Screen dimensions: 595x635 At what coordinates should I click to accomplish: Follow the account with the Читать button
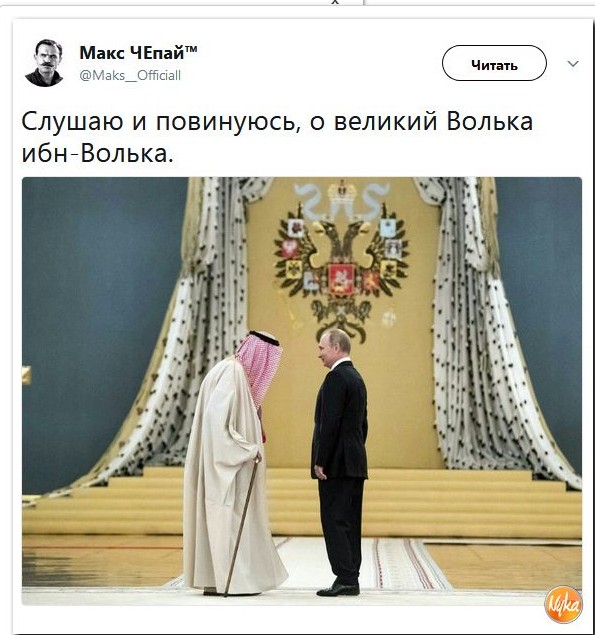(x=494, y=63)
